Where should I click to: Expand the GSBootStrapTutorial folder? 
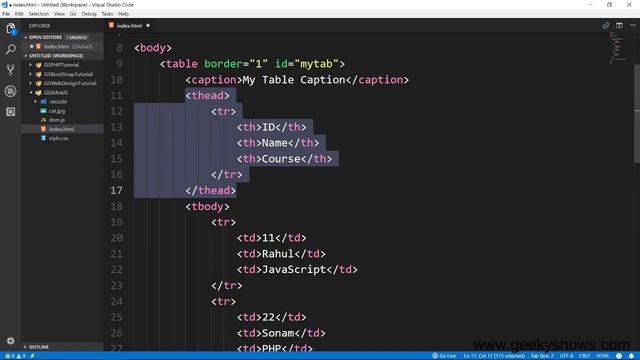(x=68, y=74)
